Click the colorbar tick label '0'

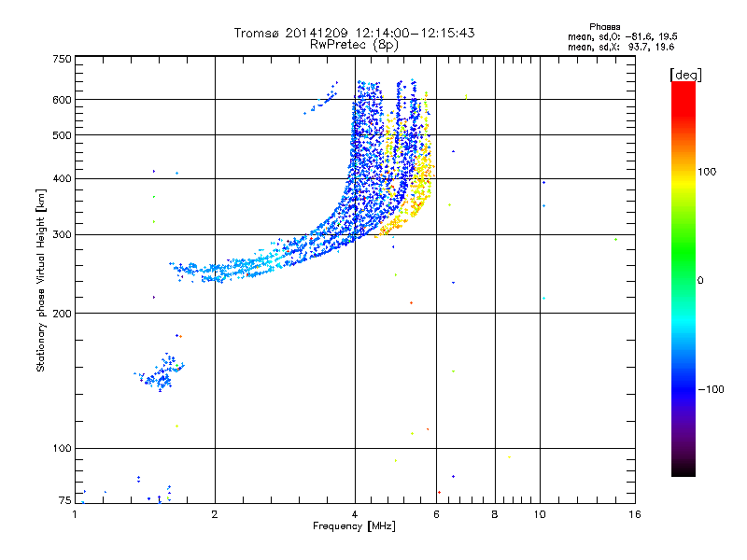pyautogui.click(x=700, y=281)
